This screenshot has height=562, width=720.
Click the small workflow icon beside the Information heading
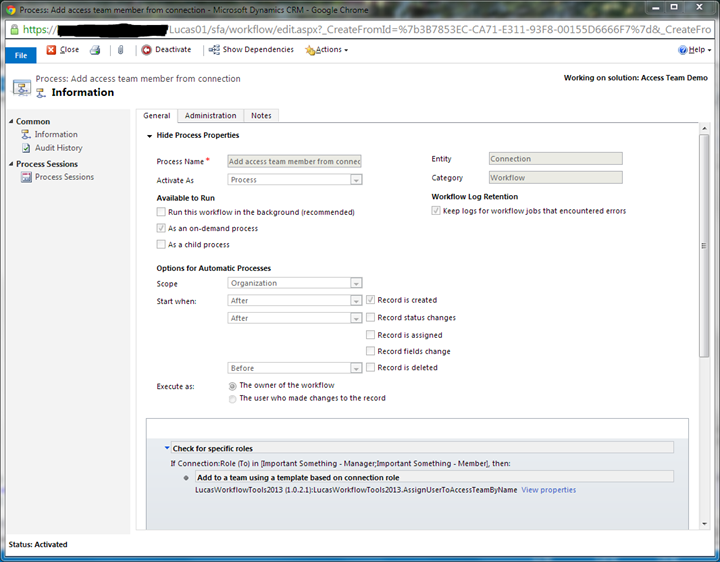[41, 93]
